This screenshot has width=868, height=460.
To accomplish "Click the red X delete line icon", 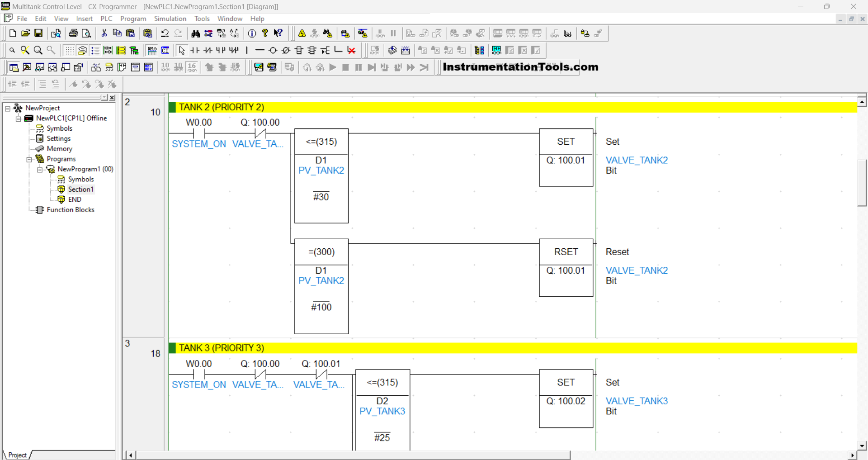I will pos(351,50).
